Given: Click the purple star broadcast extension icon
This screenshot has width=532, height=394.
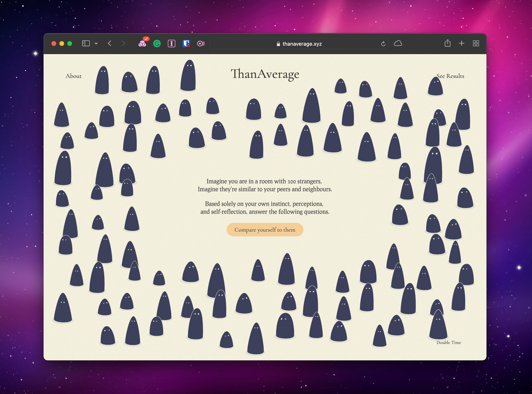Looking at the screenshot, I should [x=201, y=44].
